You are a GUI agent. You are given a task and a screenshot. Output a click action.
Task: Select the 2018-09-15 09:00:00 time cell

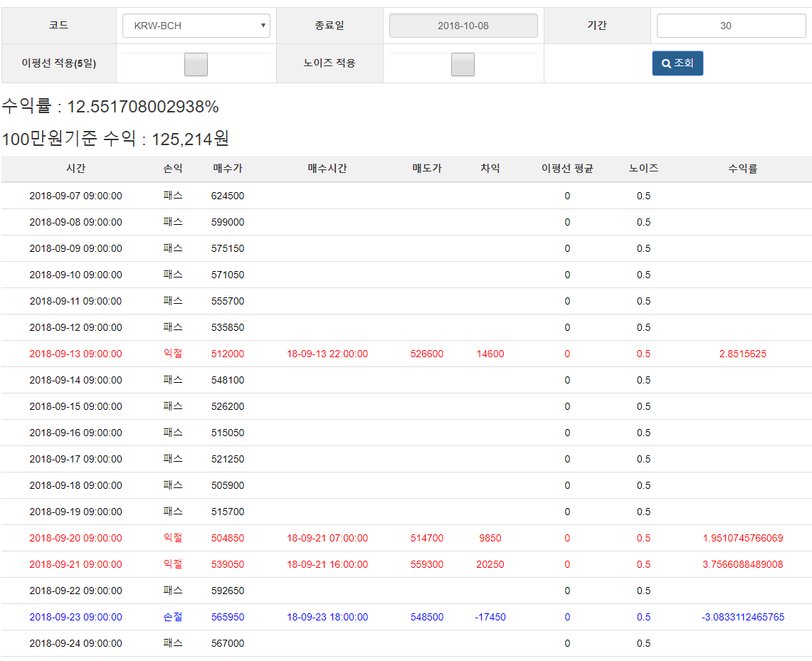(x=75, y=406)
